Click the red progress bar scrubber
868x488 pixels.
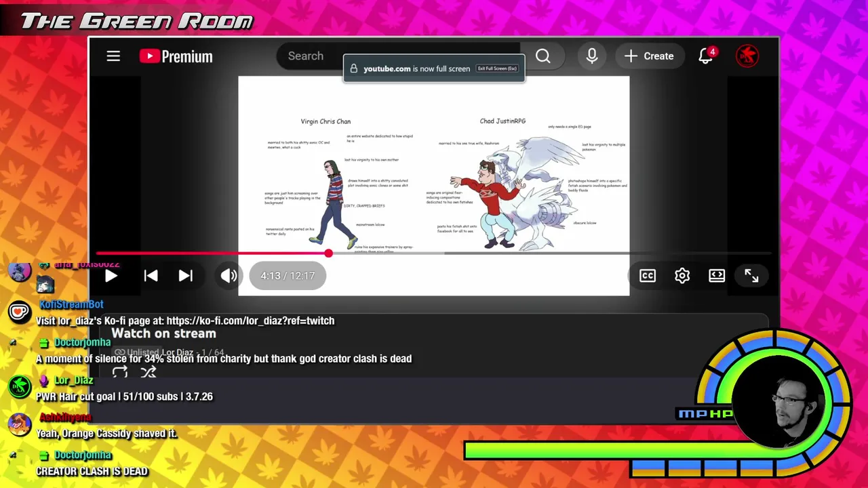[x=328, y=253]
